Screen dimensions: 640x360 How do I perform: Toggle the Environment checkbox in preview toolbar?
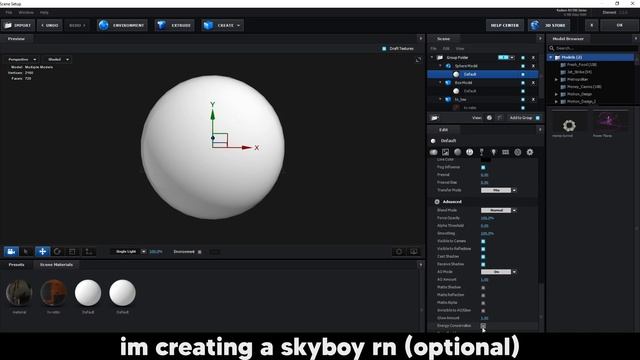pos(200,252)
